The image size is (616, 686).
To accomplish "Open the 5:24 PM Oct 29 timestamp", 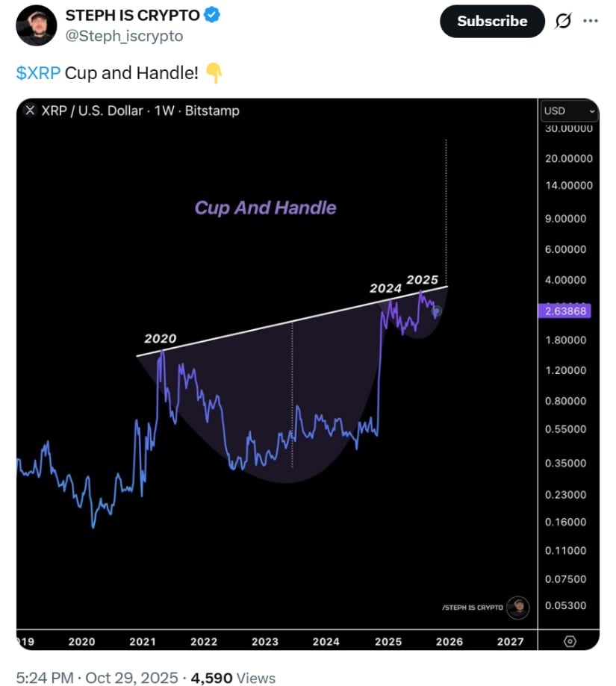I will click(x=97, y=677).
